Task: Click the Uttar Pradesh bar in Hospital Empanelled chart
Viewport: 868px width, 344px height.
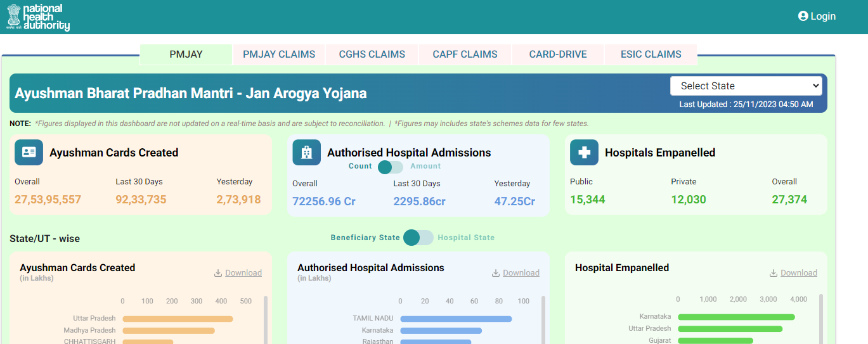Action: coord(730,329)
